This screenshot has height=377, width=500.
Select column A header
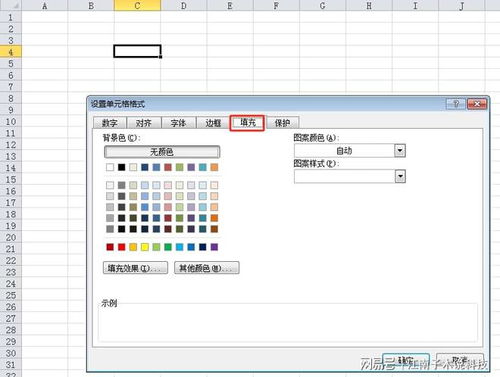[45, 5]
